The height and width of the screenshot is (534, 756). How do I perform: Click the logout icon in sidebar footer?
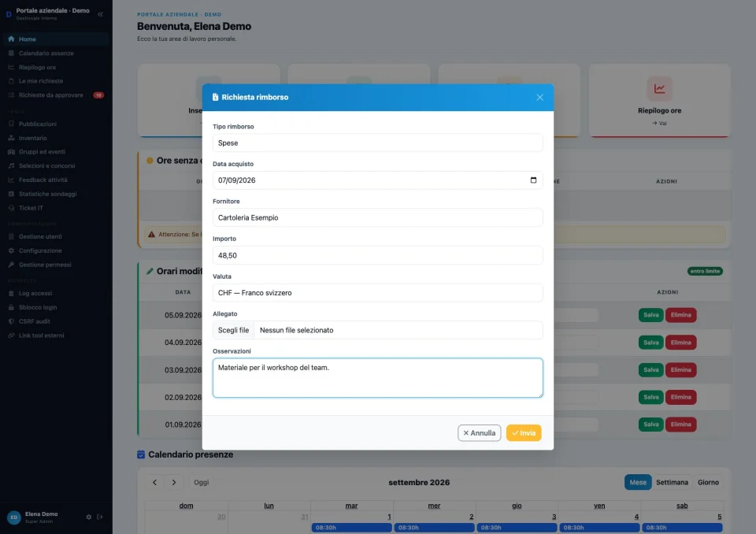tap(100, 517)
